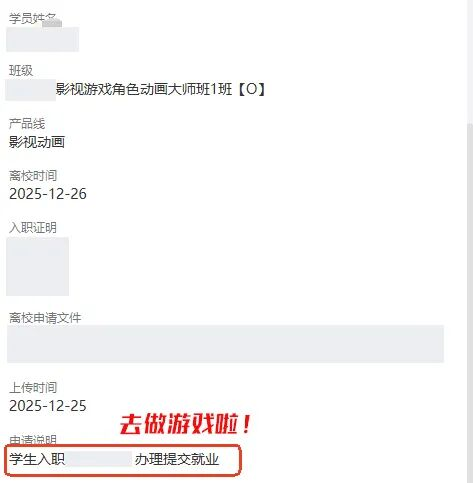This screenshot has width=473, height=483.
Task: Click the 离校申请文件 label
Action: [45, 318]
